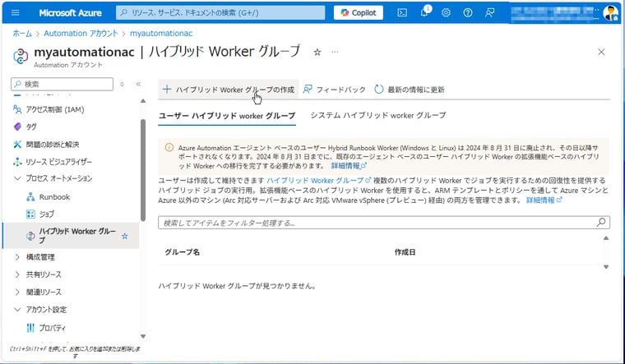Image resolution: width=625 pixels, height=364 pixels.
Task: Click the info icon in the warning banner
Action: pos(169,148)
